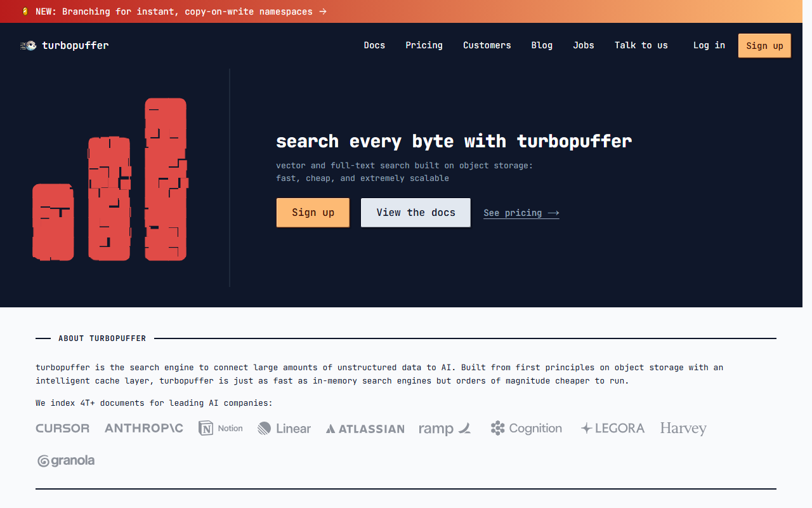
Task: Click the header Sign up button
Action: 764,46
